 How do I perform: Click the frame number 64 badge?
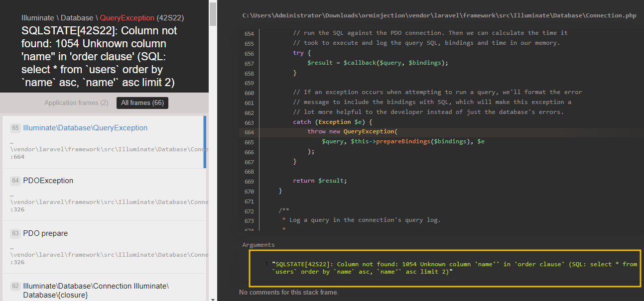15,181
